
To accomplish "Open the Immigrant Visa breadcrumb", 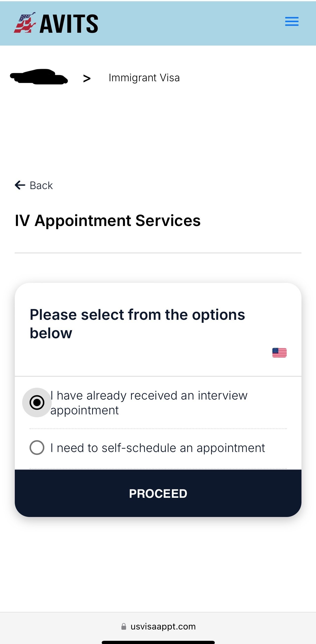I will tap(144, 78).
